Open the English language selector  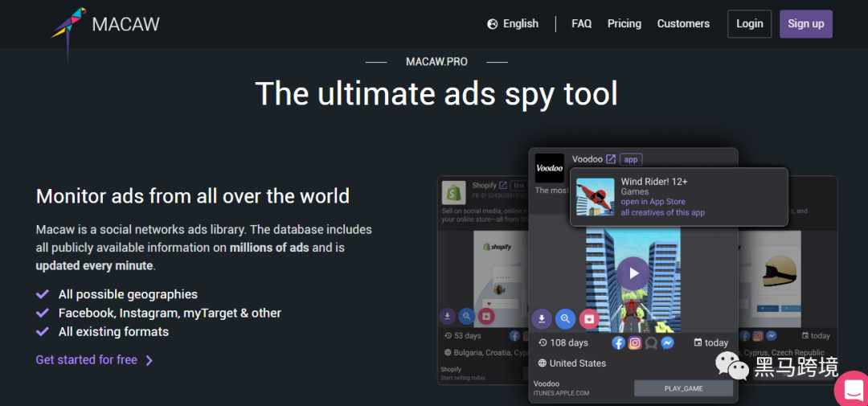(x=513, y=24)
